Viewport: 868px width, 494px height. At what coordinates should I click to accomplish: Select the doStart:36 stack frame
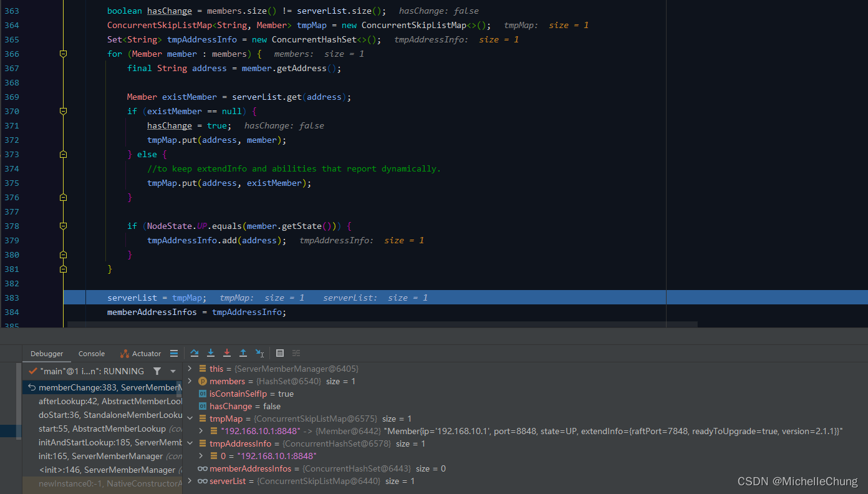point(103,415)
